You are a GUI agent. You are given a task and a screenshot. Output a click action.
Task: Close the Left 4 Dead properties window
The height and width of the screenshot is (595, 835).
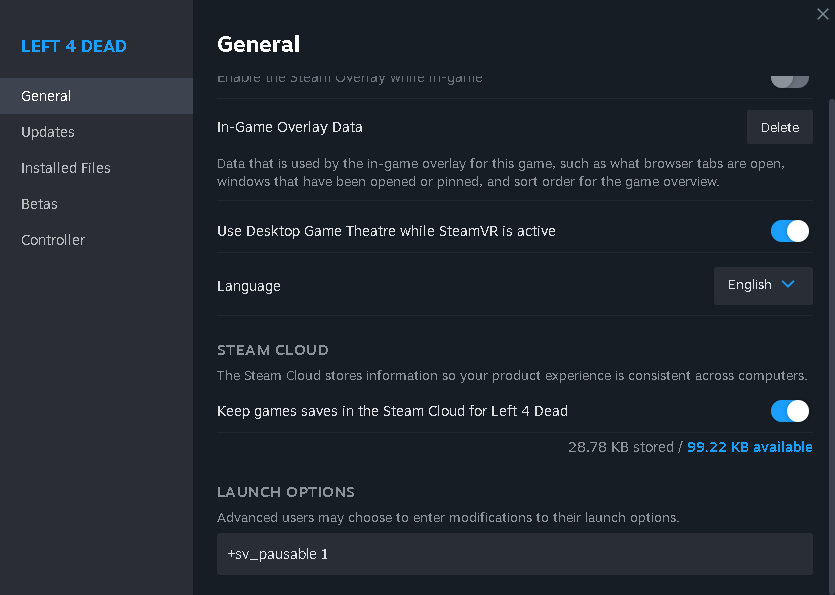point(822,13)
